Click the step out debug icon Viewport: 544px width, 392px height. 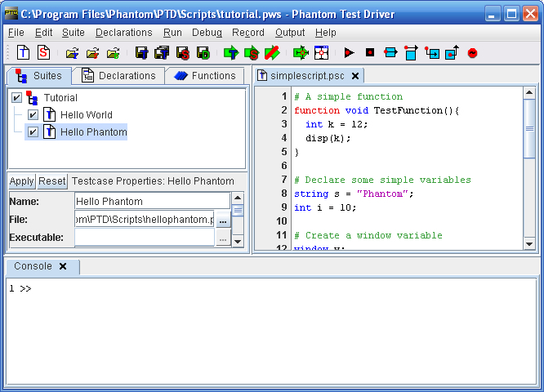pos(452,53)
